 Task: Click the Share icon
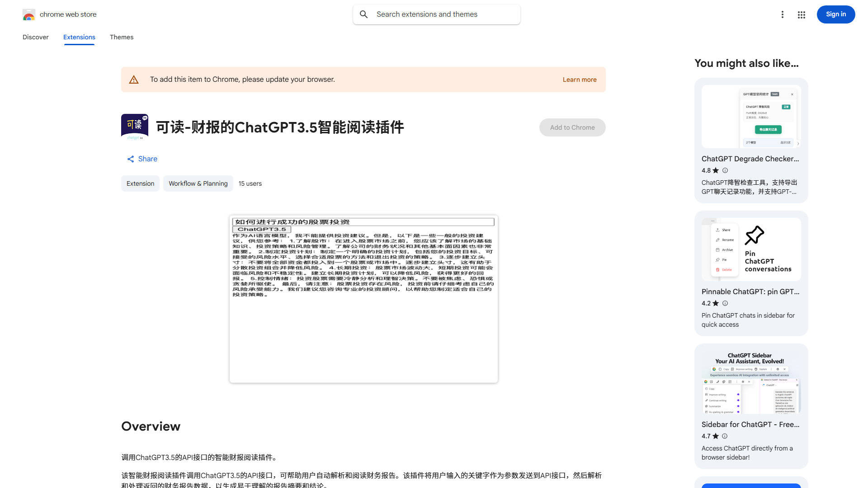[x=131, y=159]
